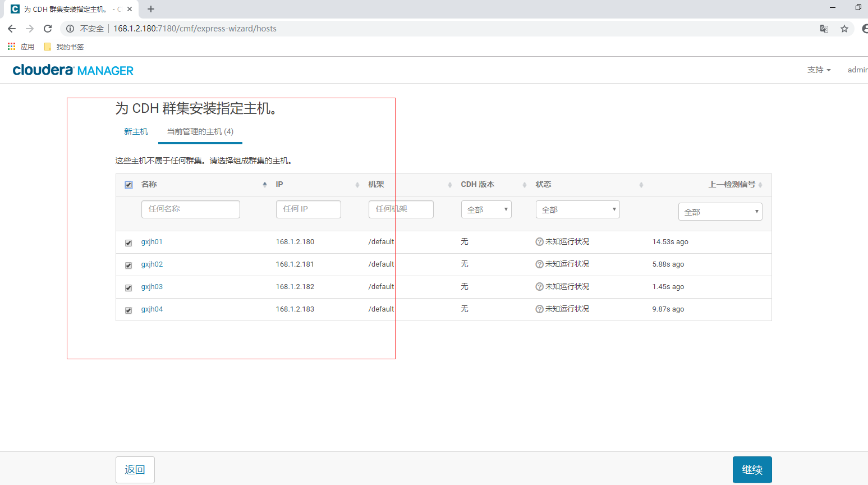Expand the 支持 menu

[819, 70]
